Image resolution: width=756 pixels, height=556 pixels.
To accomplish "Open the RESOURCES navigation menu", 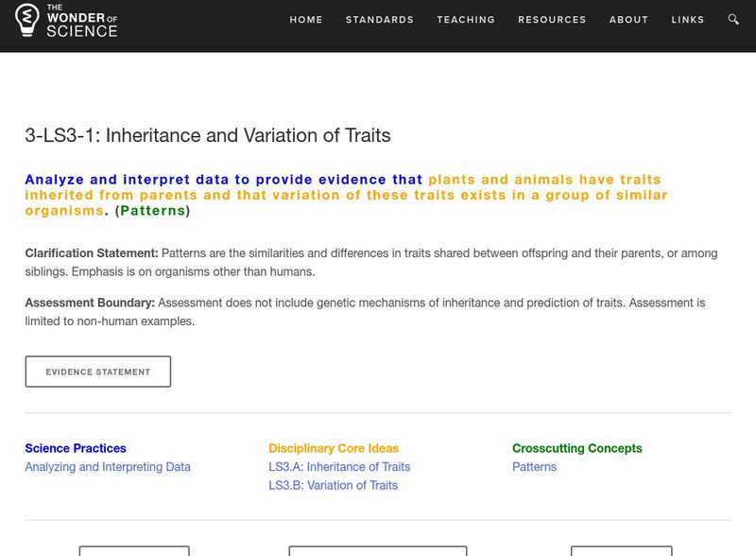I will [553, 19].
